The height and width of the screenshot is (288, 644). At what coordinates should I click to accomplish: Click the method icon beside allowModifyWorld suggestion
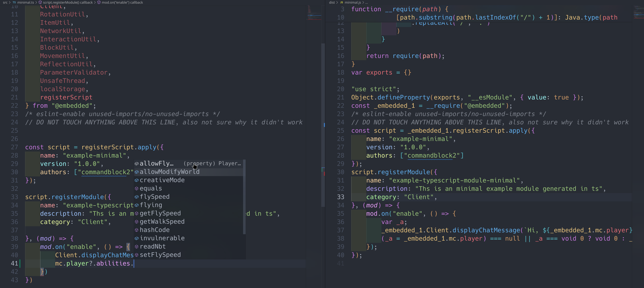[136, 172]
